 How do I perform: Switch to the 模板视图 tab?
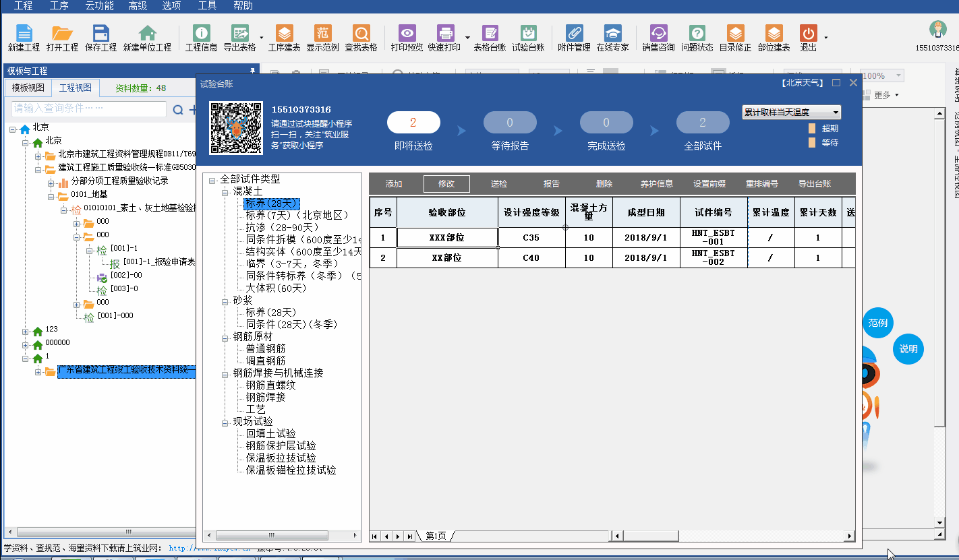point(28,88)
